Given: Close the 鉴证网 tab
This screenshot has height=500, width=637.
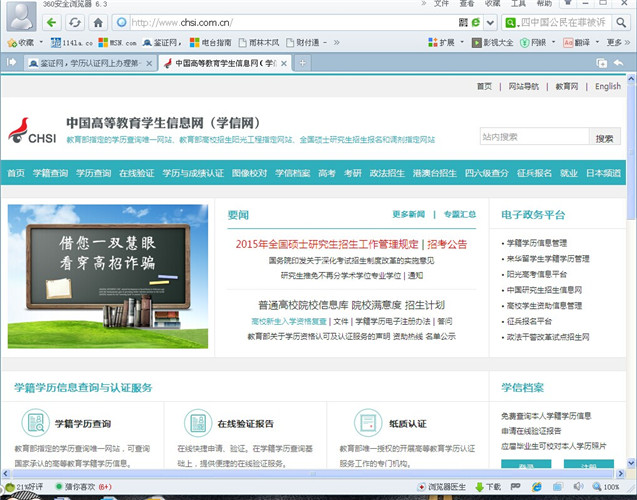Looking at the screenshot, I should [x=149, y=63].
